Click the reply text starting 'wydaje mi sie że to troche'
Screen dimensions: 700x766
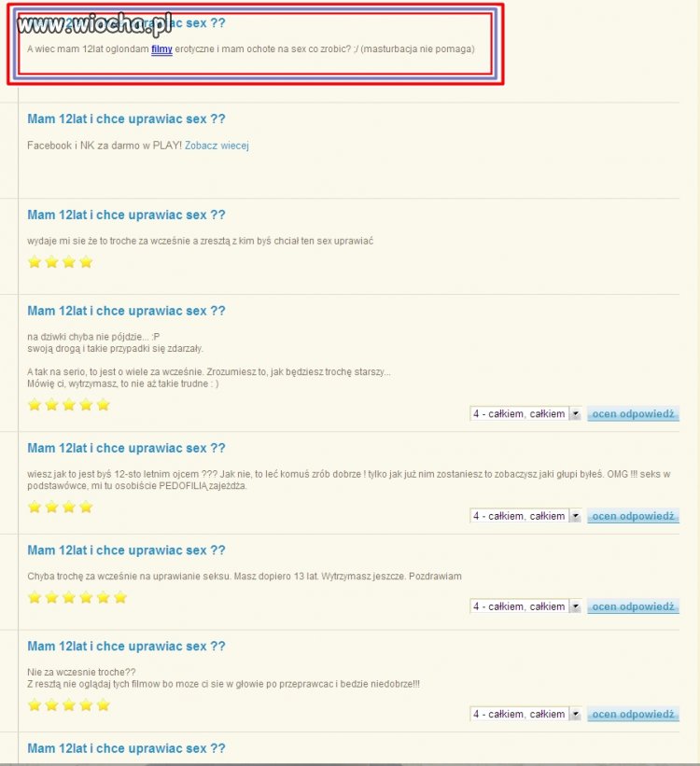[201, 242]
